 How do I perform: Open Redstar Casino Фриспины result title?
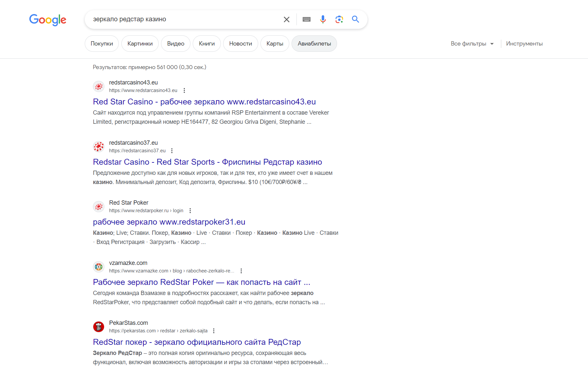click(207, 162)
